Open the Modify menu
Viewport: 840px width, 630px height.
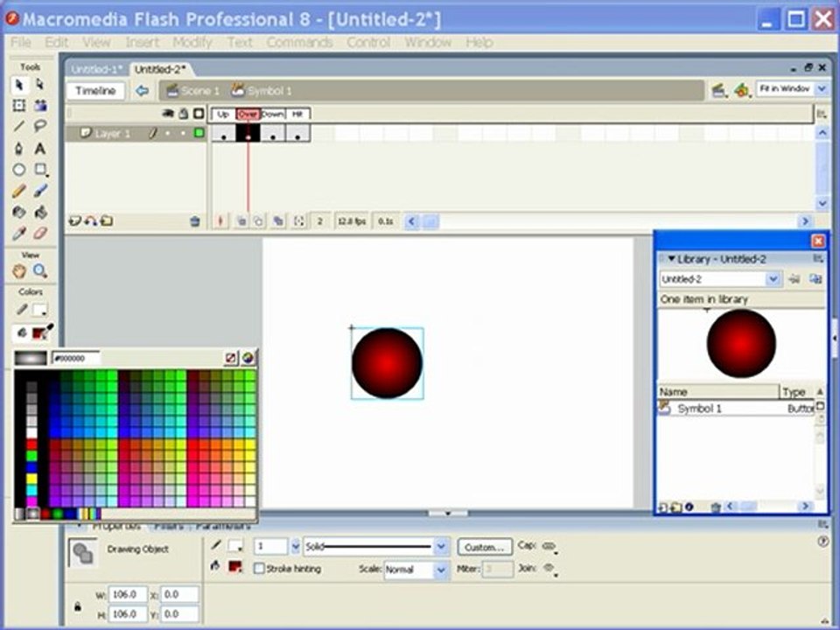pyautogui.click(x=192, y=42)
